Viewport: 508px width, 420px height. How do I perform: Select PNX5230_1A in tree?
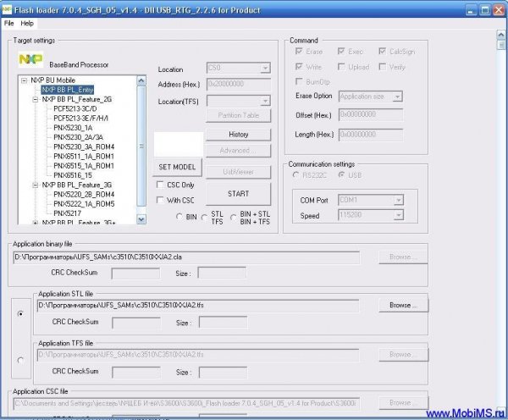click(x=73, y=128)
